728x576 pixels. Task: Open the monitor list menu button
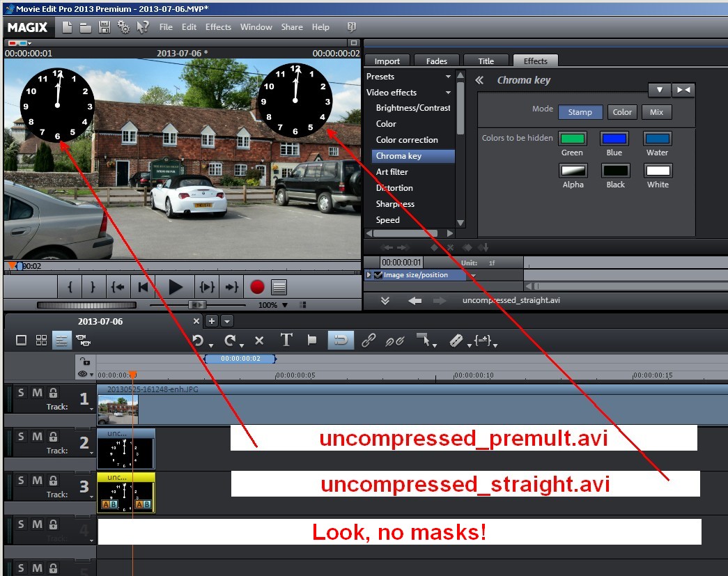(x=279, y=288)
